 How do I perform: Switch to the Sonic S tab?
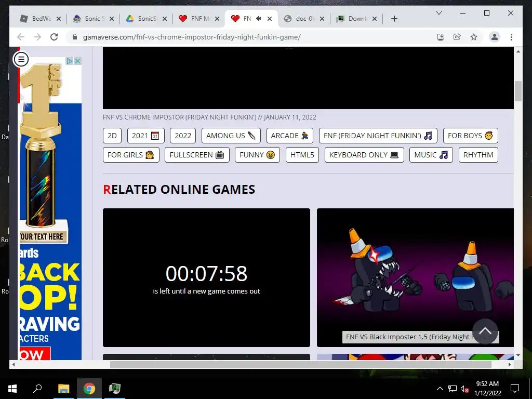tap(94, 19)
